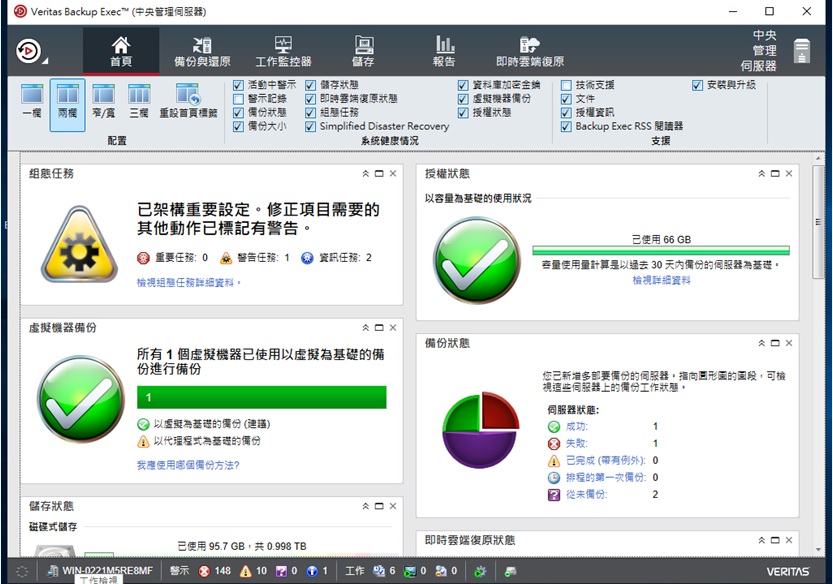
Task: Click the green checkmark in 授權狀態 panel
Action: coord(477,260)
